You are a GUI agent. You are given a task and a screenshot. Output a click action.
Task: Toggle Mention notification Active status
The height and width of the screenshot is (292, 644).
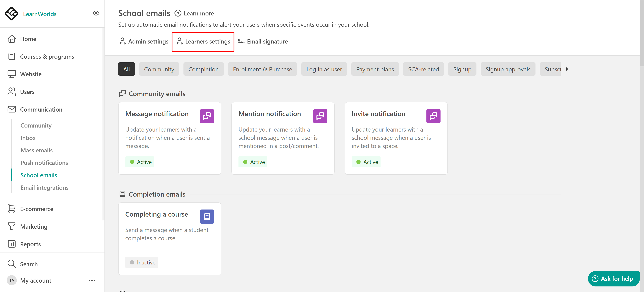[x=253, y=162]
